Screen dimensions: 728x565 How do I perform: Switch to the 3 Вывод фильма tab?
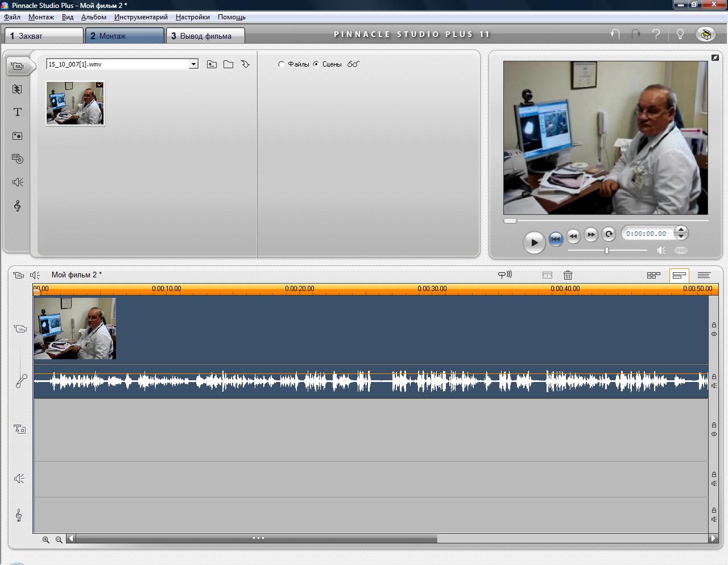click(206, 36)
